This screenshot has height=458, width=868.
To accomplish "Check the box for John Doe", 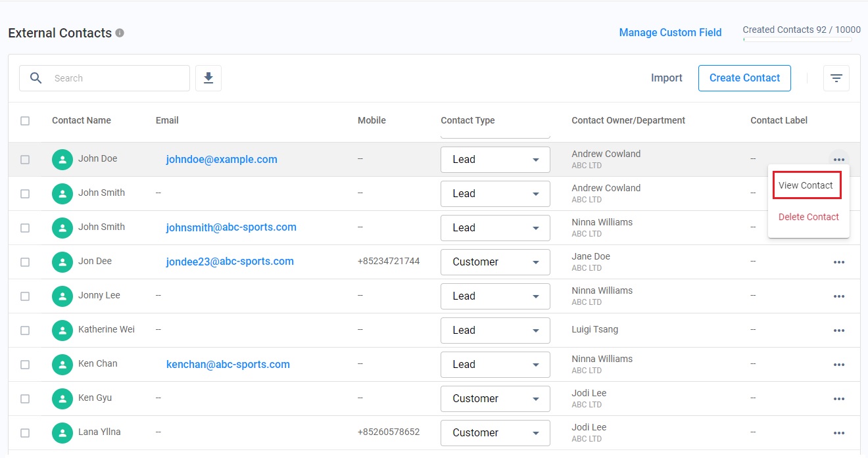I will tap(25, 160).
